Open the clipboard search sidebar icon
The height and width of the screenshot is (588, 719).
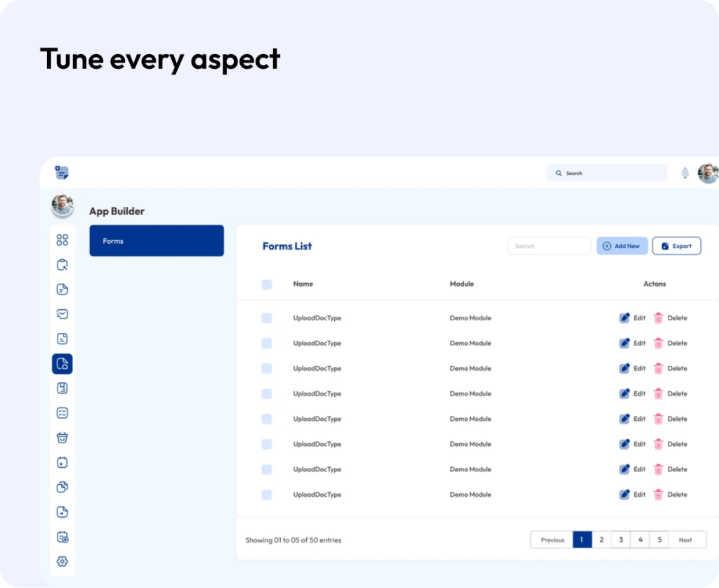[62, 265]
